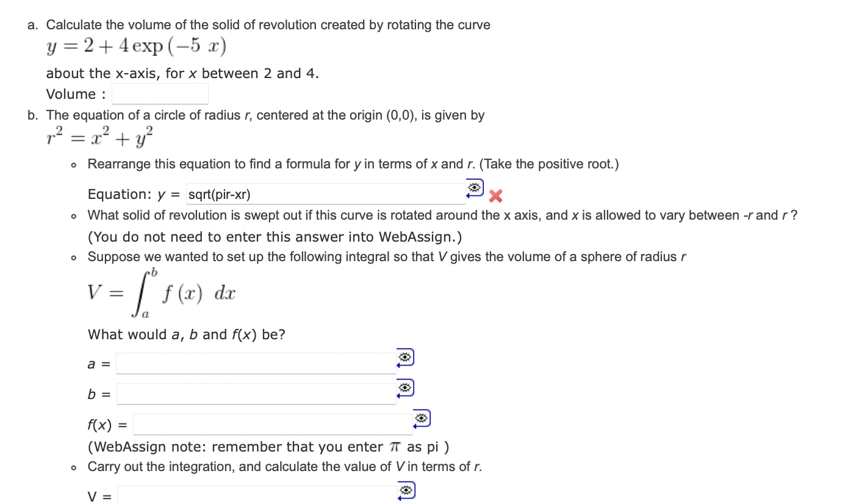Select the bullet beside Suppose we wanted to set up
This screenshot has width=859, height=504.
pos(73,257)
